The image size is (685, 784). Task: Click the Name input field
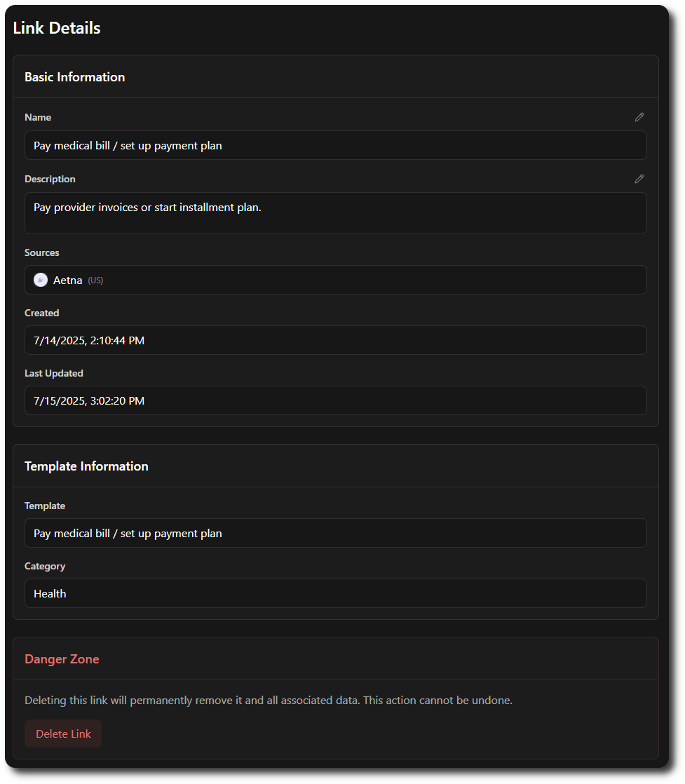(x=336, y=145)
